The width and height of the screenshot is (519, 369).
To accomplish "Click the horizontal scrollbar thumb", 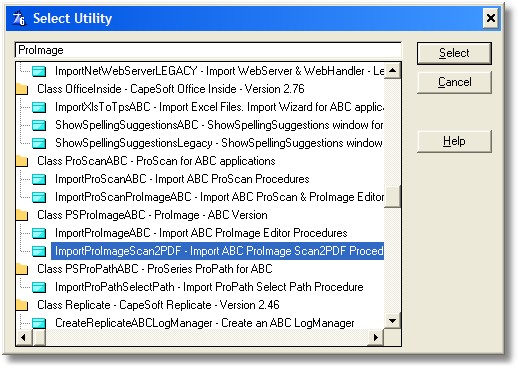I will click(x=39, y=337).
